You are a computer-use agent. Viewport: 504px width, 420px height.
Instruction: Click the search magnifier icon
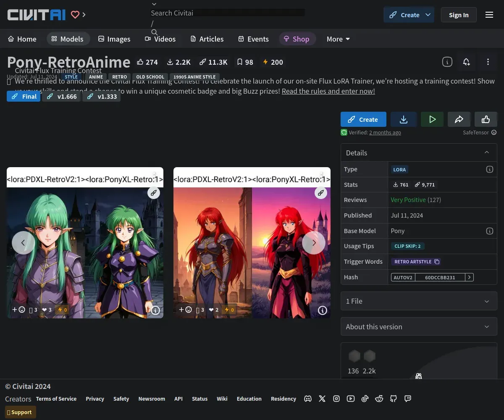click(155, 32)
